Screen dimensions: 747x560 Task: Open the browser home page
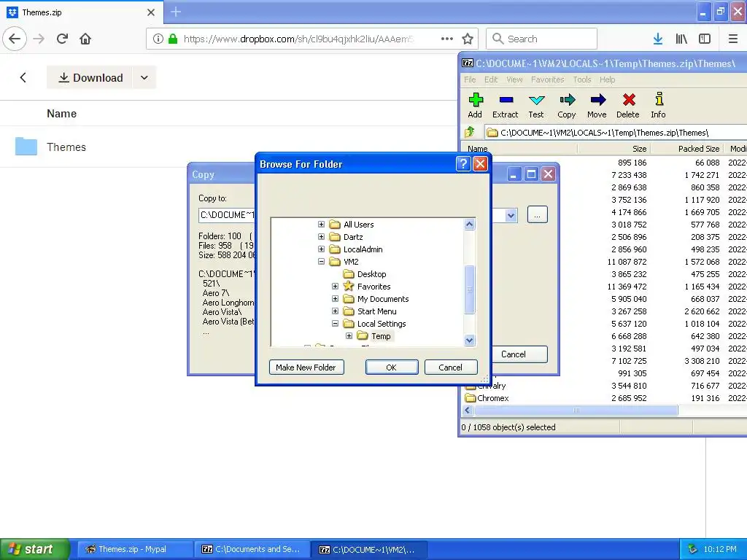pyautogui.click(x=85, y=39)
